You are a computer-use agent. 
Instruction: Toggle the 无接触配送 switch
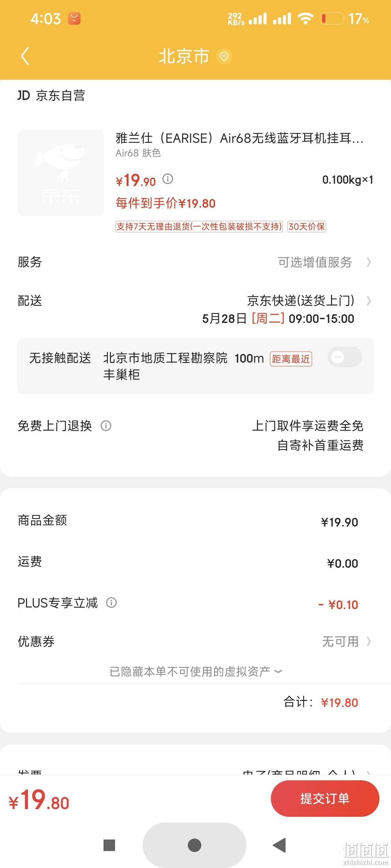pyautogui.click(x=345, y=357)
